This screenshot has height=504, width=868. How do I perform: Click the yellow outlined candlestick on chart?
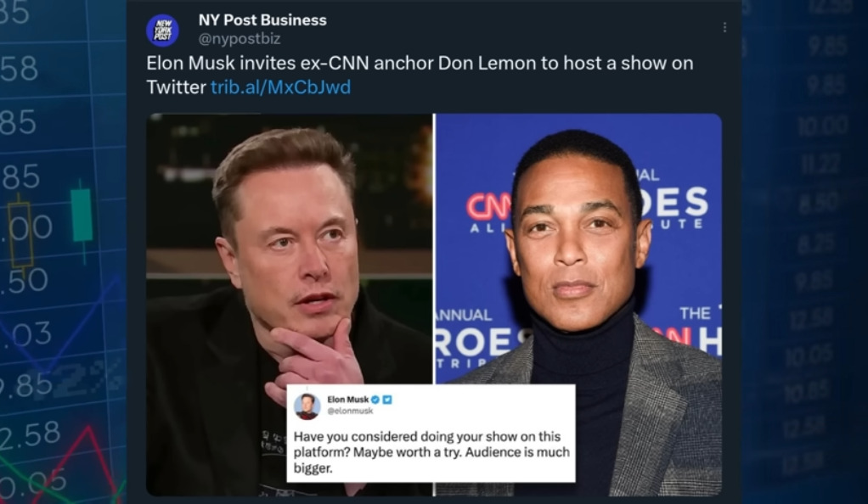pos(20,234)
